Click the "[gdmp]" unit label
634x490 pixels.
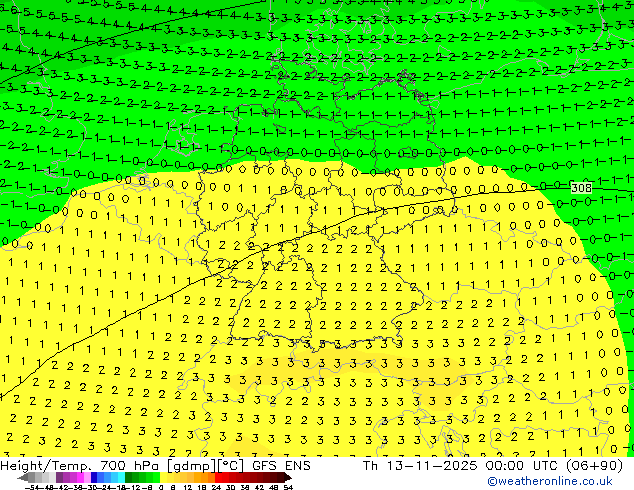point(190,466)
